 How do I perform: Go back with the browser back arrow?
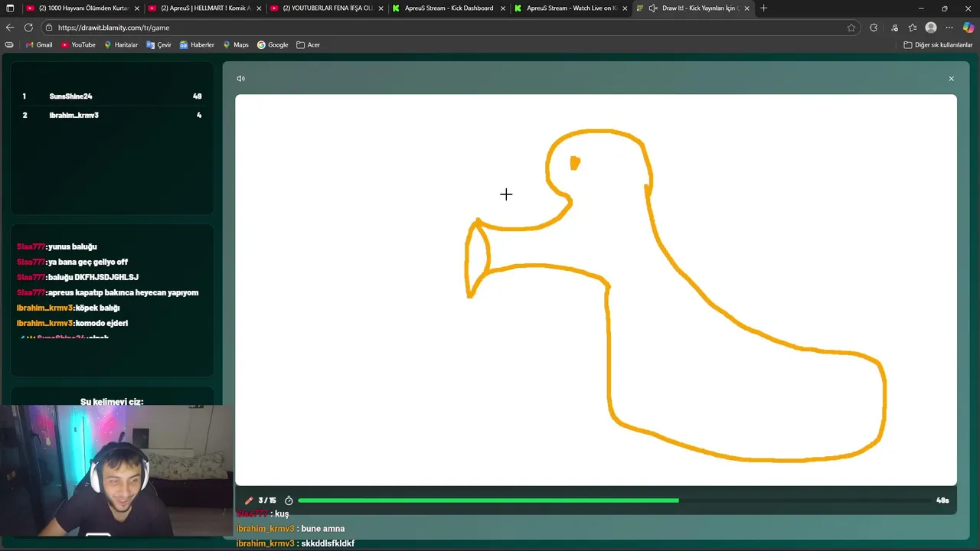click(10, 28)
